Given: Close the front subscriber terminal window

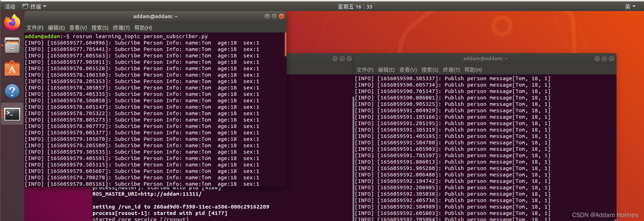Looking at the screenshot, I should tap(281, 16).
